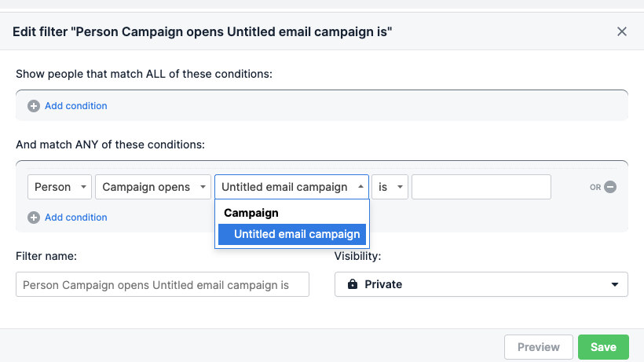This screenshot has height=362, width=644.
Task: Click plus icon in ANY conditions section
Action: coord(34,218)
